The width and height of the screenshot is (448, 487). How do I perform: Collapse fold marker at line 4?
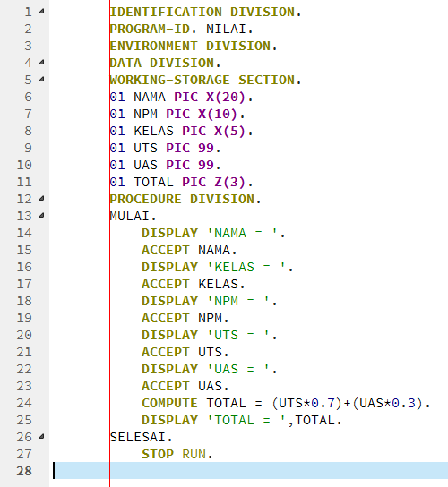tap(41, 63)
